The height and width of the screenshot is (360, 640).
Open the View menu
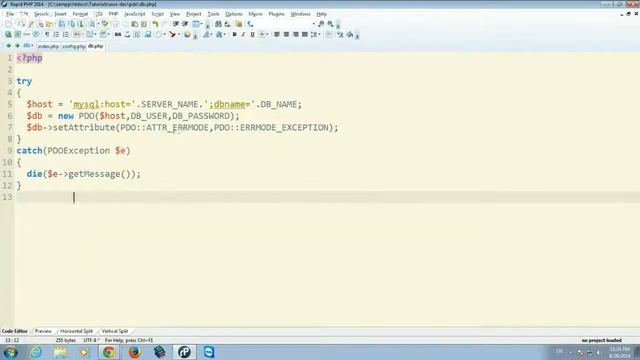pos(175,14)
